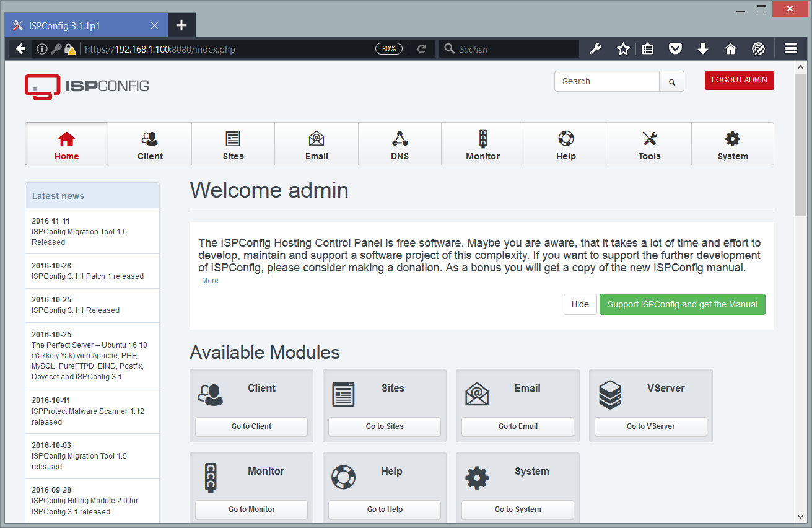Open the Help tab in top navigation
812x528 pixels.
[x=566, y=144]
